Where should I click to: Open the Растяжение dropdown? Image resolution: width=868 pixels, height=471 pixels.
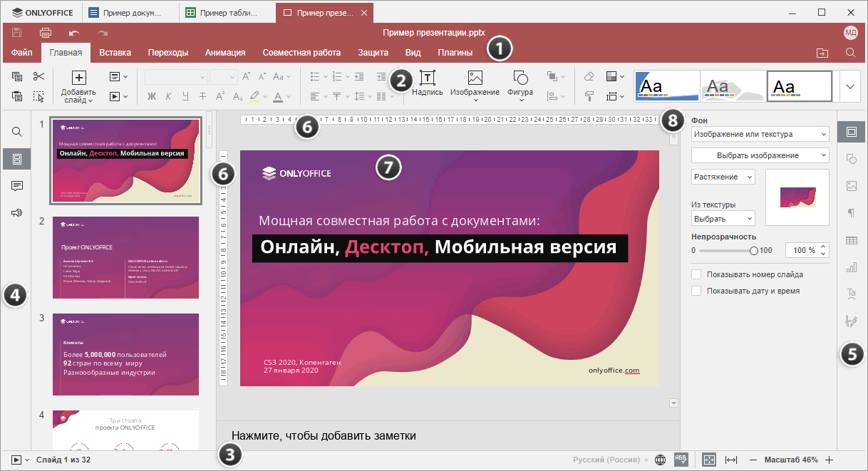[723, 176]
